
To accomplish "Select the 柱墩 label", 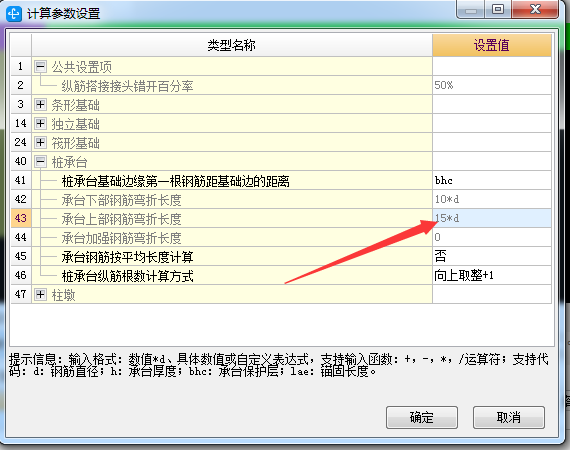I will [x=63, y=295].
